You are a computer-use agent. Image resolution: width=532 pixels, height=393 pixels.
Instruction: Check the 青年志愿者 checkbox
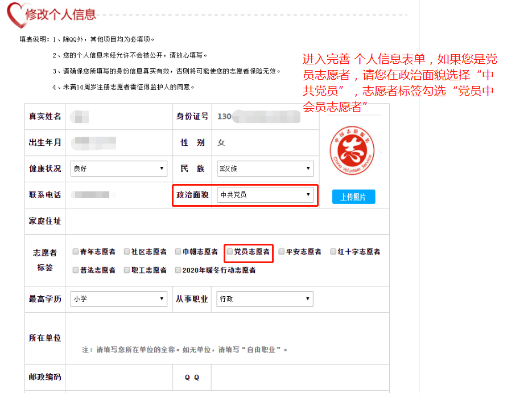[76, 251]
